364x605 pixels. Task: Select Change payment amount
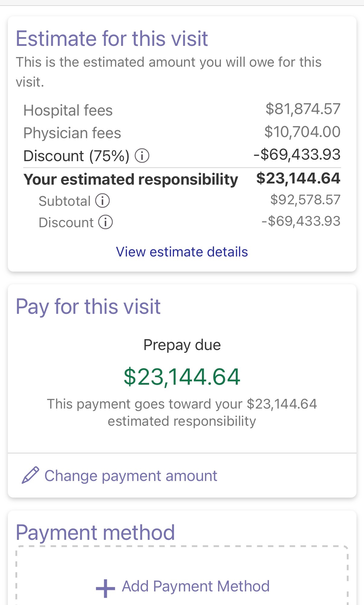(x=131, y=476)
